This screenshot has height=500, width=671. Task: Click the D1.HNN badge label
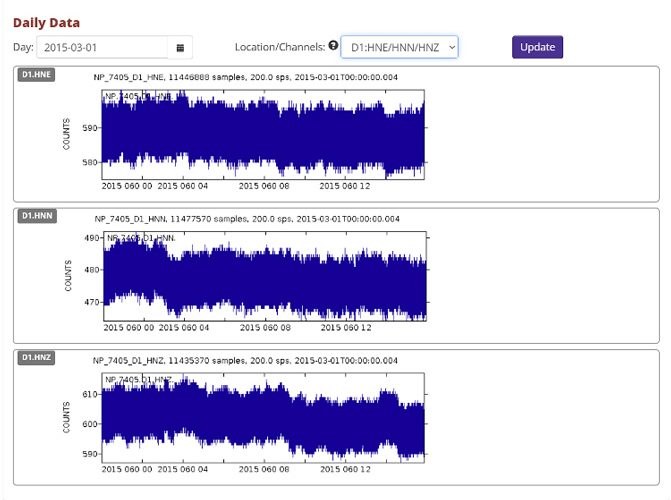[37, 216]
